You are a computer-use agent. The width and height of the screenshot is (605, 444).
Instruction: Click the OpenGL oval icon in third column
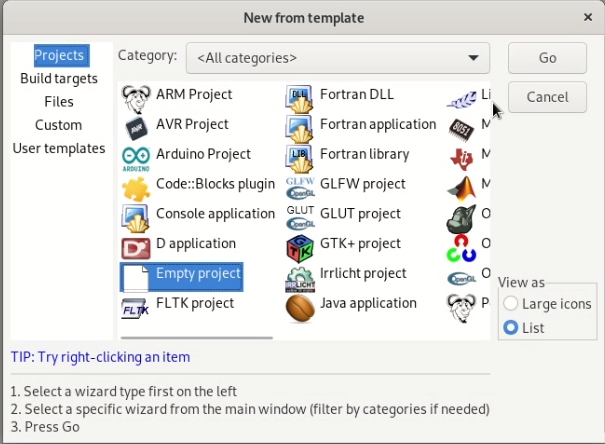click(461, 279)
